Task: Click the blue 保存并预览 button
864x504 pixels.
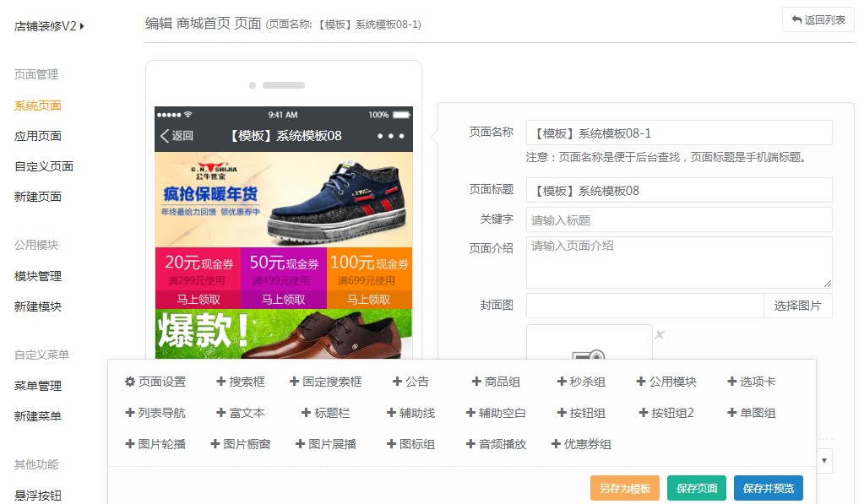Action: [x=768, y=488]
